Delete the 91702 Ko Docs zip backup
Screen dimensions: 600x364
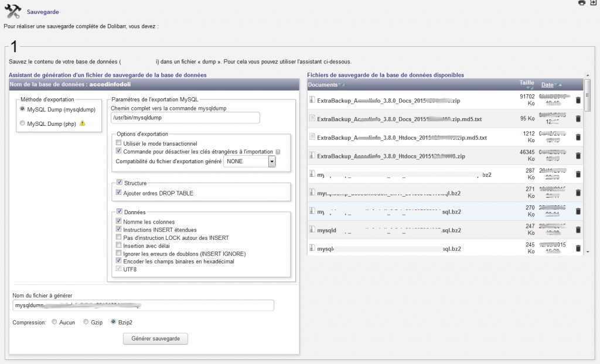tap(578, 100)
